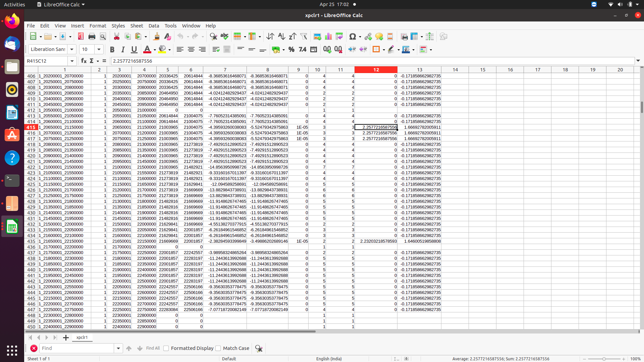Open the Data menu
The height and width of the screenshot is (362, 644).
tap(154, 25)
